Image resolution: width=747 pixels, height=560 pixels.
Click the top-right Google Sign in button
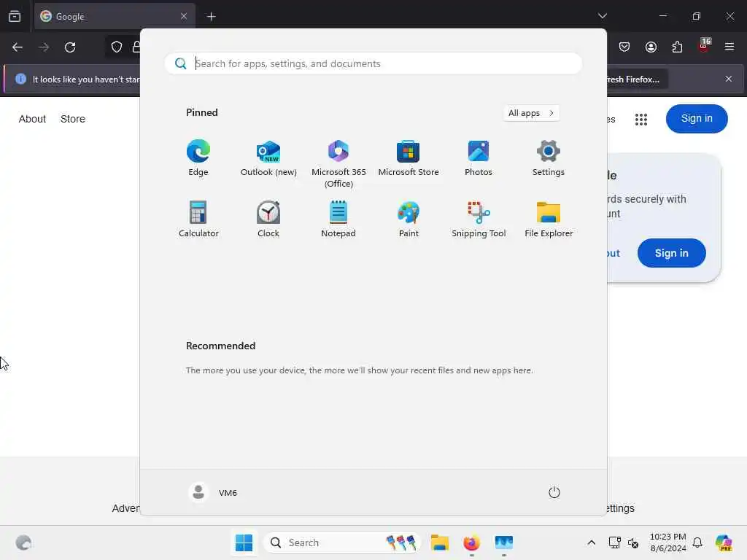pos(697,119)
